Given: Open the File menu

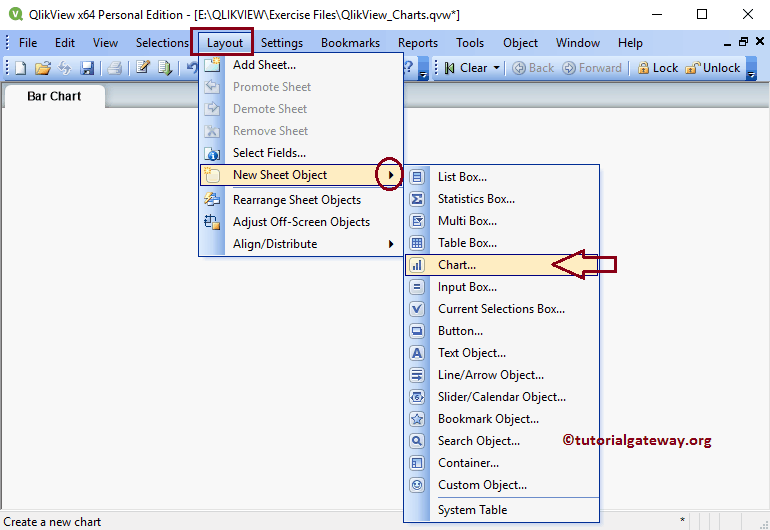Looking at the screenshot, I should tap(28, 43).
